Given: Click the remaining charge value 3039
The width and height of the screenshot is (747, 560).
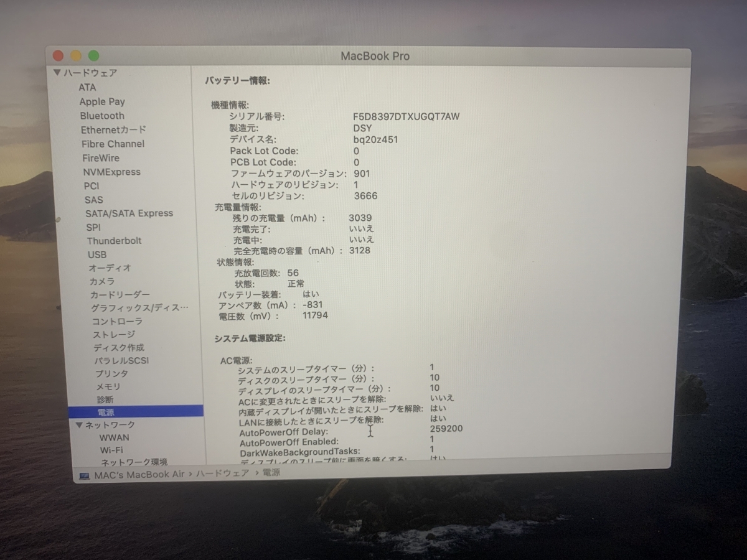Looking at the screenshot, I should click(x=360, y=218).
